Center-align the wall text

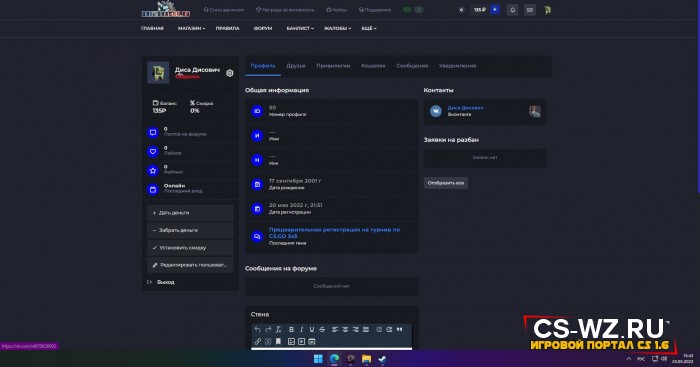click(345, 329)
